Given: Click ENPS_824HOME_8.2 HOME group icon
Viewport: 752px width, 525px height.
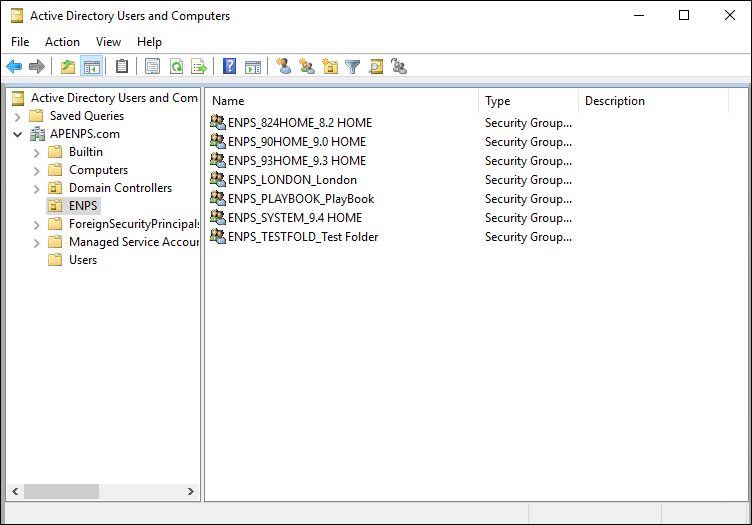Looking at the screenshot, I should (x=218, y=122).
